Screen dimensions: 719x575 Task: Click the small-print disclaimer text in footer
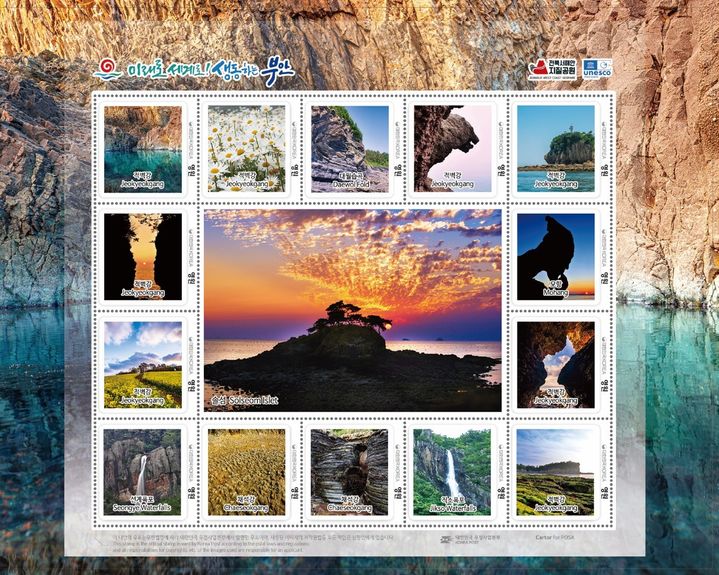(x=253, y=543)
